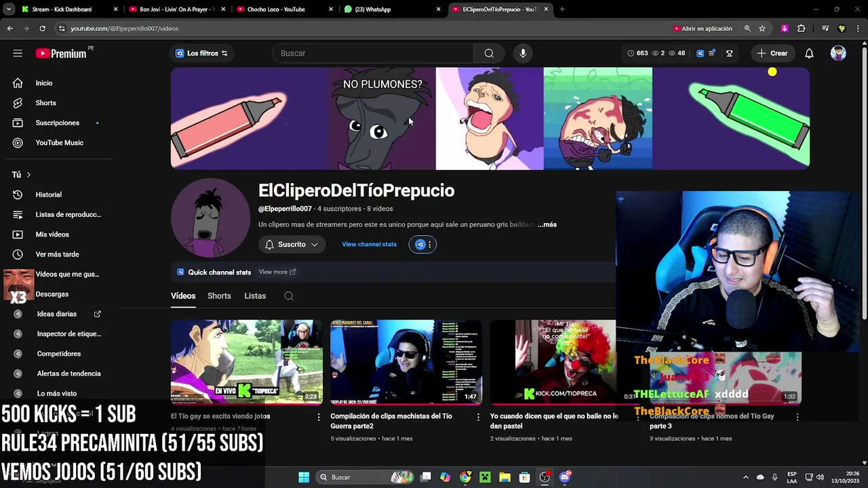Switch to the Listas channel tab
Screen dimensions: 868x488
pos(255,296)
